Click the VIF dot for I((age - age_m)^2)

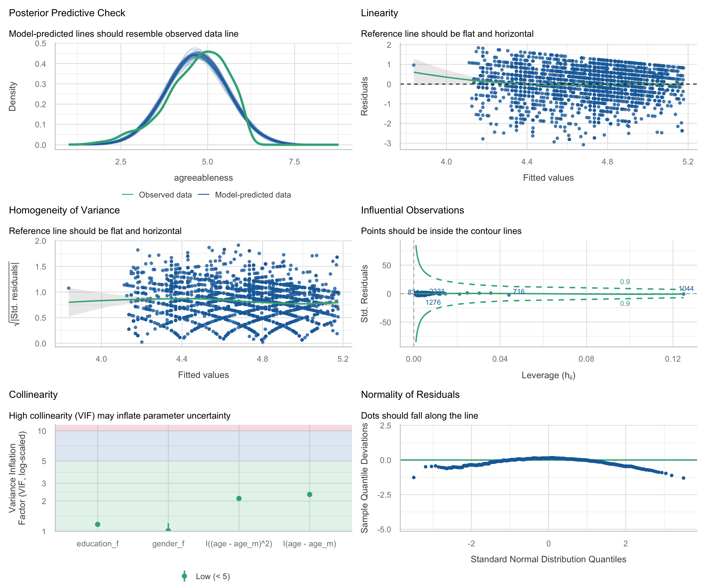click(x=239, y=498)
